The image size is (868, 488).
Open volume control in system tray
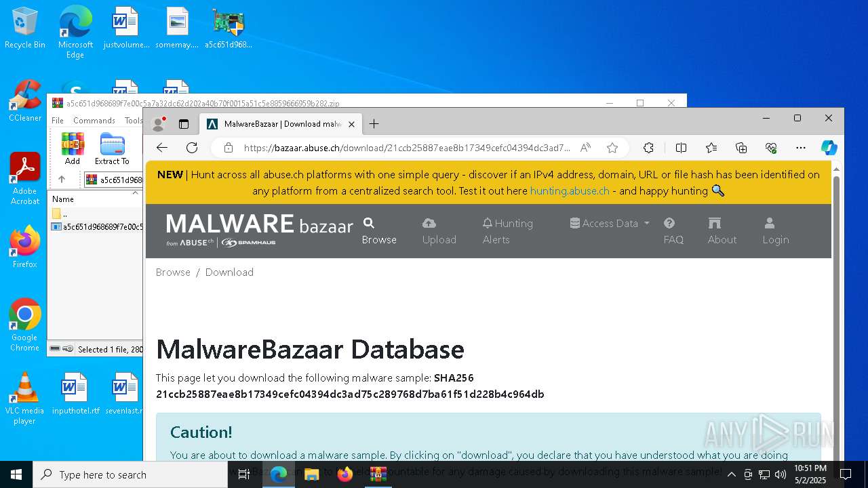click(x=780, y=474)
